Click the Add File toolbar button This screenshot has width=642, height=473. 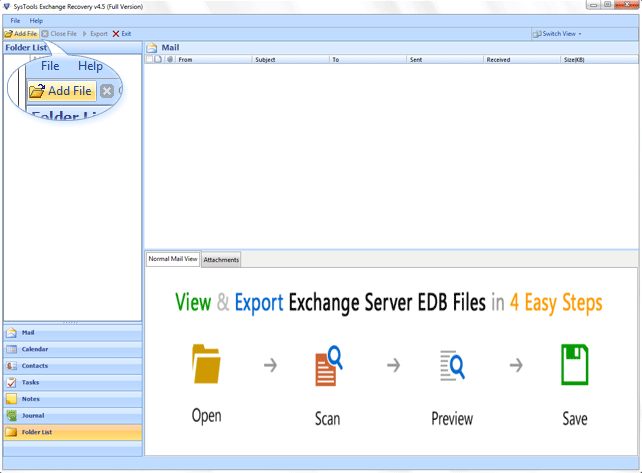coord(21,34)
